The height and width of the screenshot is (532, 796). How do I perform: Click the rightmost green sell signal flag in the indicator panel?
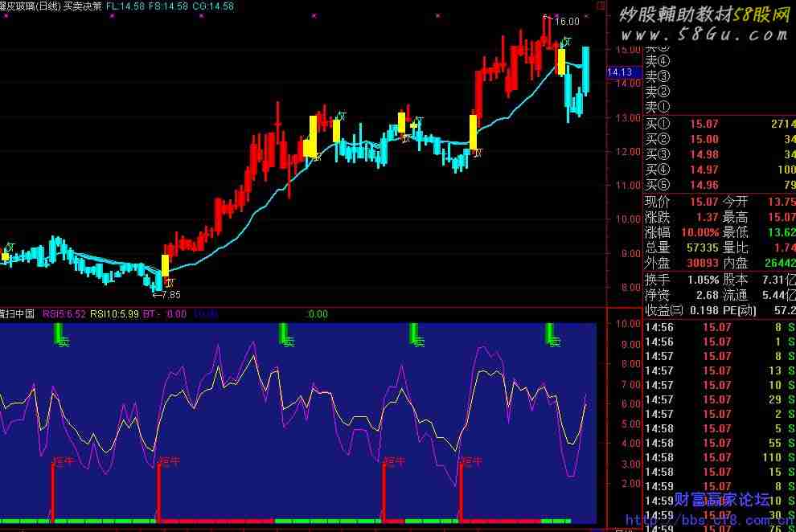[551, 334]
